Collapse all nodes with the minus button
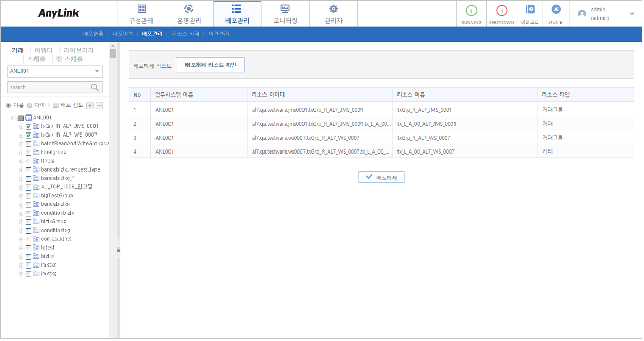Screen dimensions: 644x341 pos(99,106)
